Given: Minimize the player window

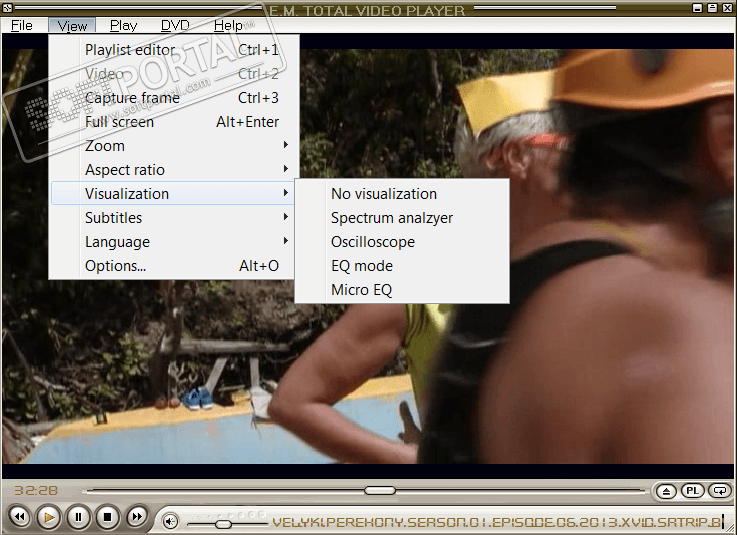Looking at the screenshot, I should coord(698,8).
